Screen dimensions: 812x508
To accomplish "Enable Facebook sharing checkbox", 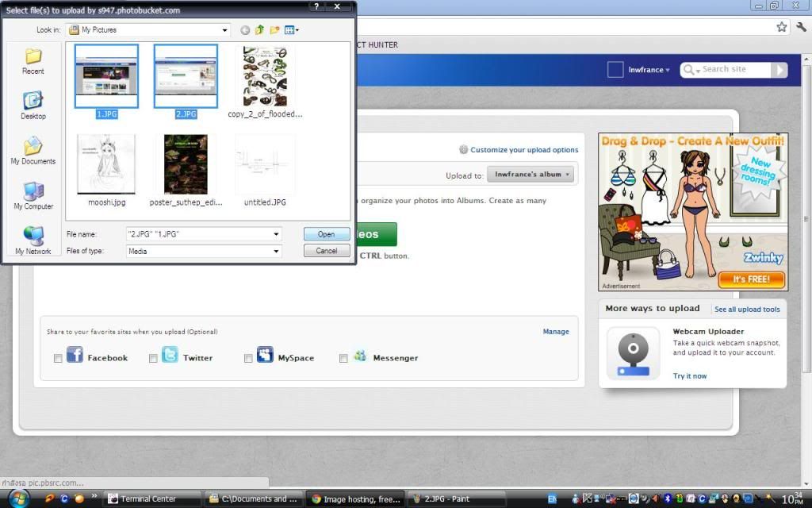I will tap(58, 359).
